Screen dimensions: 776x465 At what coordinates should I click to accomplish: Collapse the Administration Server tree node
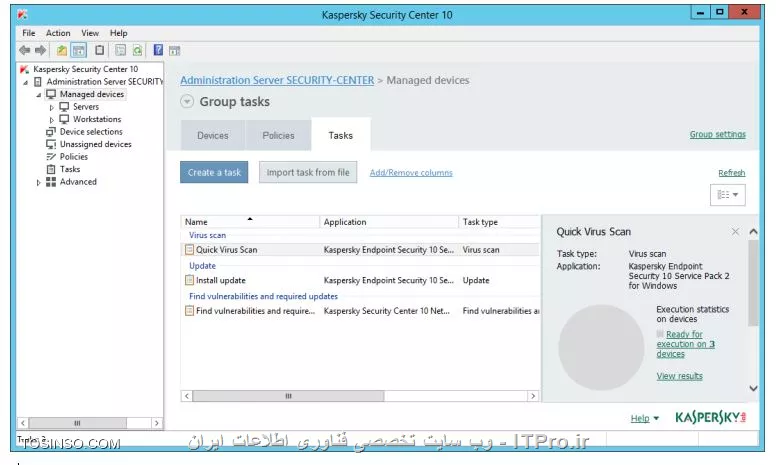point(26,83)
